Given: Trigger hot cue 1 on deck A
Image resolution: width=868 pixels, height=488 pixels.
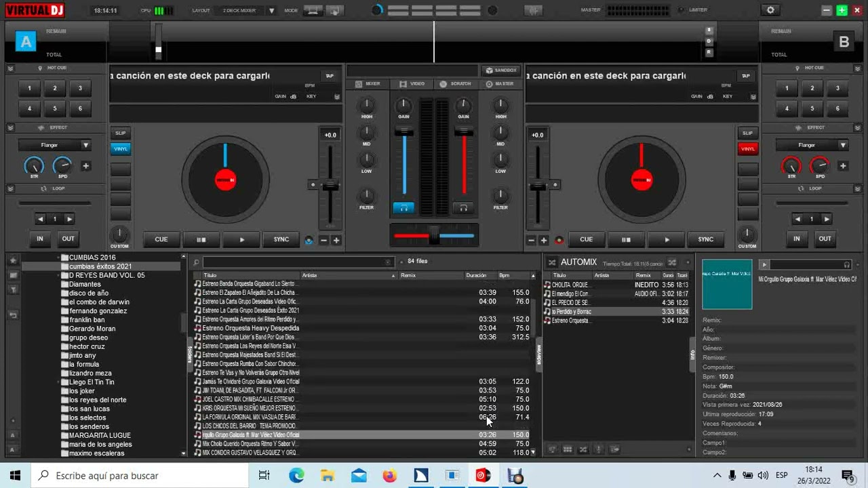Looking at the screenshot, I should (29, 88).
